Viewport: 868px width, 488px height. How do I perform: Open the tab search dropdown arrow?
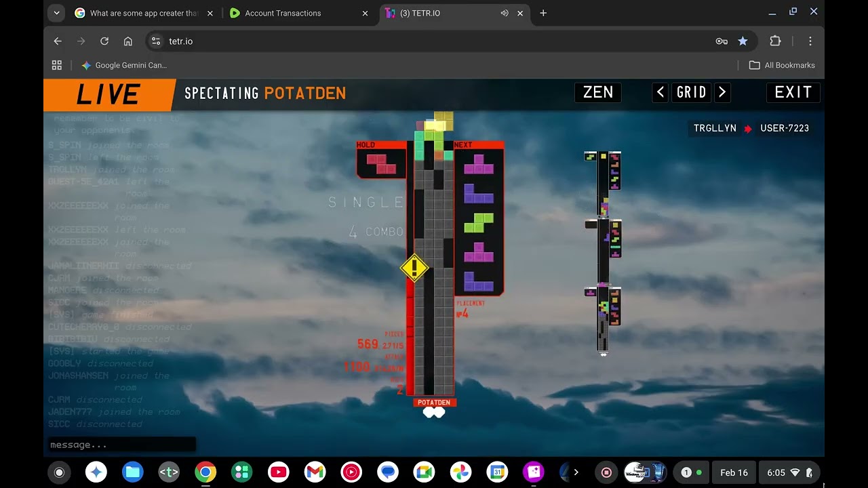56,13
